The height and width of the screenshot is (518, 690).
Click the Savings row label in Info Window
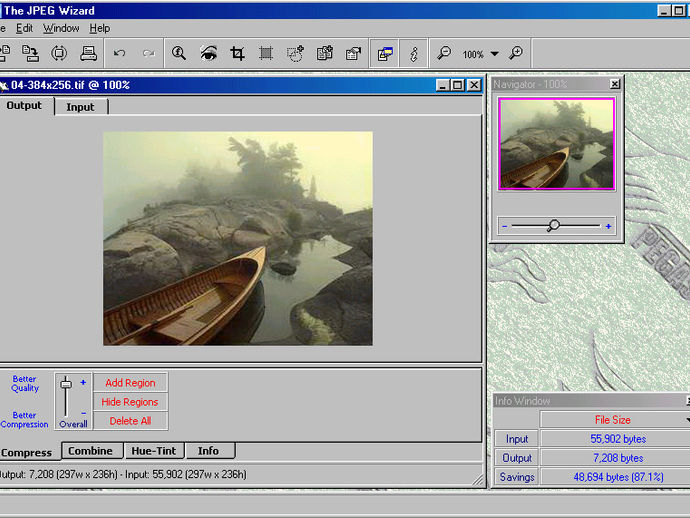click(x=517, y=477)
